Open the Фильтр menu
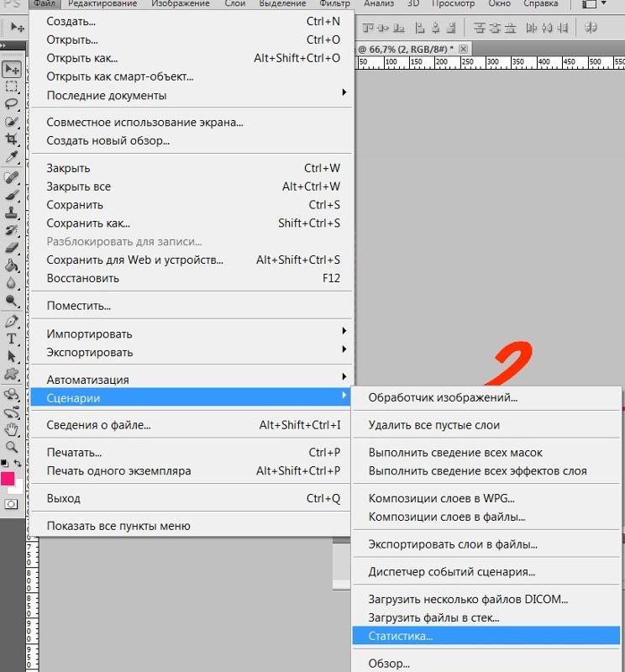This screenshot has width=625, height=672. (x=335, y=4)
